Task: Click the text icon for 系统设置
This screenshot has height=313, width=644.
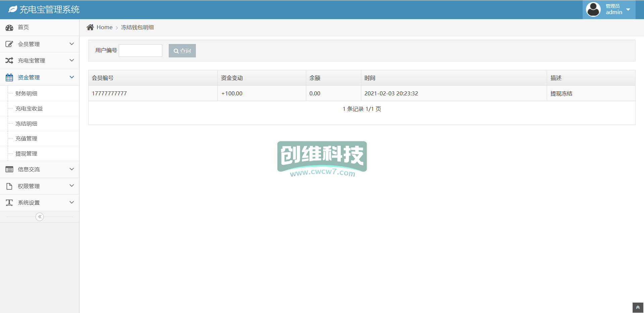Action: click(9, 203)
